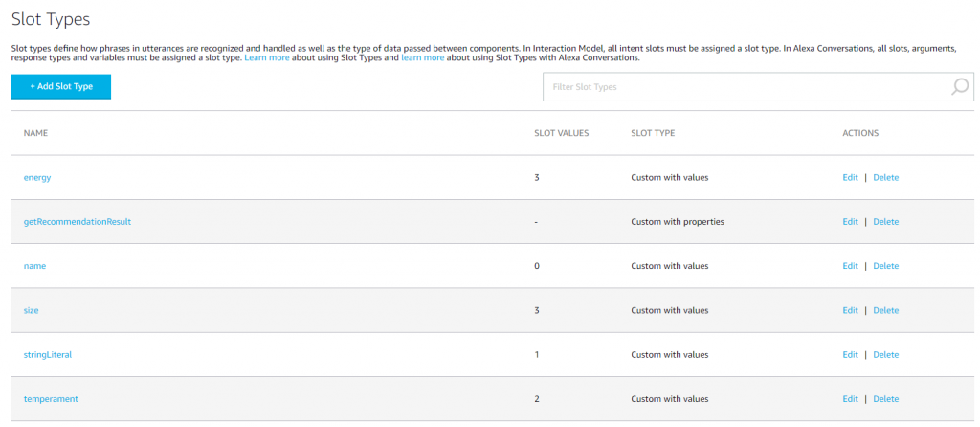Delete the temperament slot type
980x427 pixels.
coord(885,399)
